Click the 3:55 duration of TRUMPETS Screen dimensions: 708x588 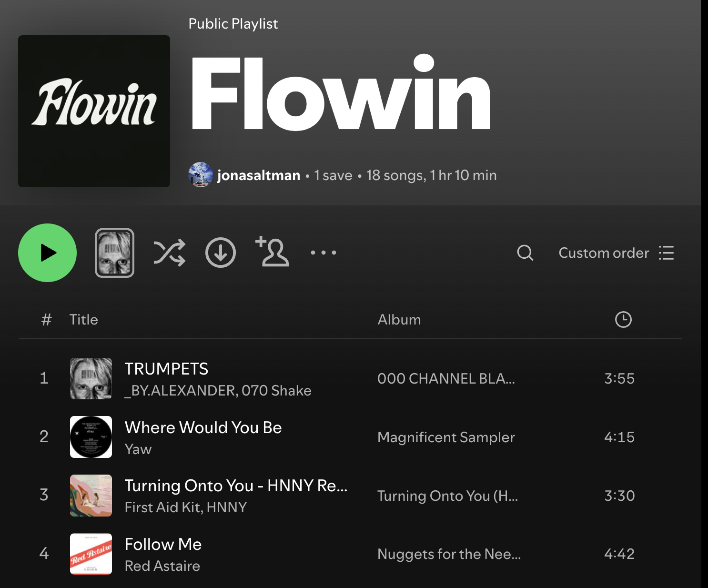[619, 378]
